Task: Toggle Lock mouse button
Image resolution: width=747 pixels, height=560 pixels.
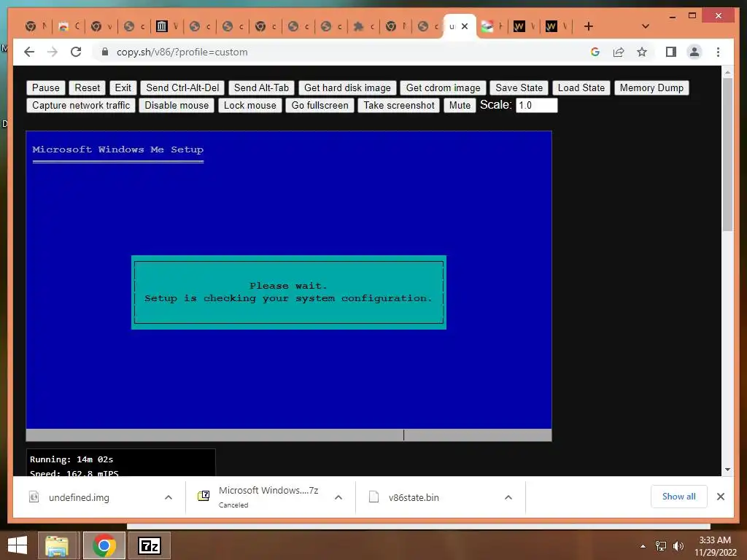Action: (250, 105)
